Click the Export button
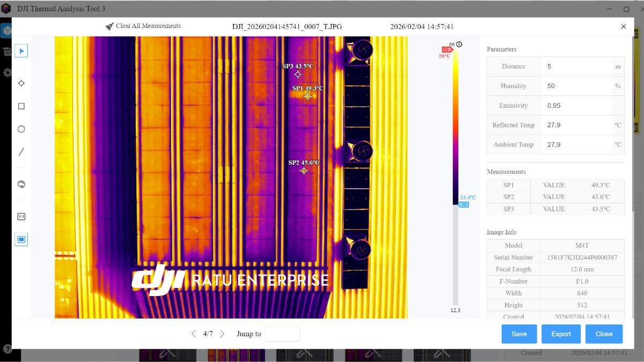The image size is (644, 362). pyautogui.click(x=561, y=334)
